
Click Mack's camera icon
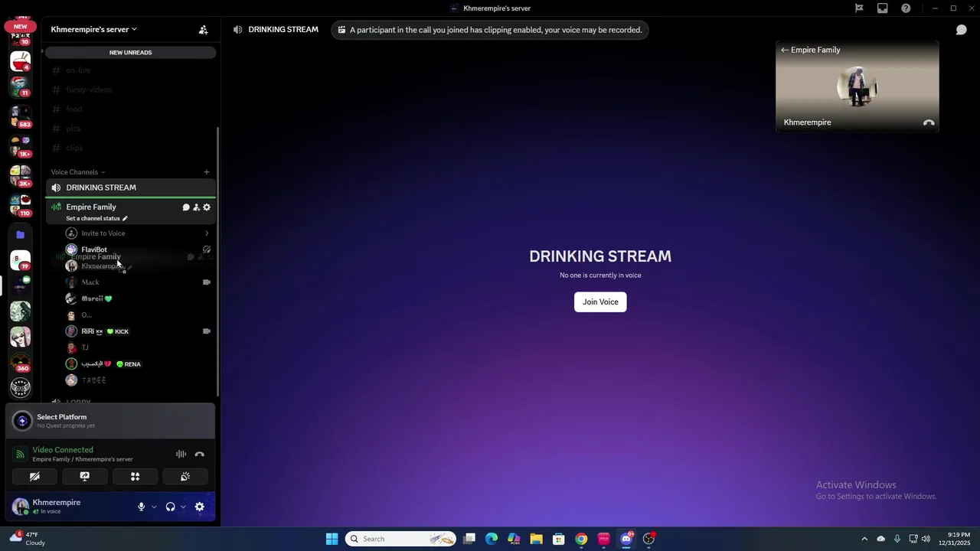[207, 282]
